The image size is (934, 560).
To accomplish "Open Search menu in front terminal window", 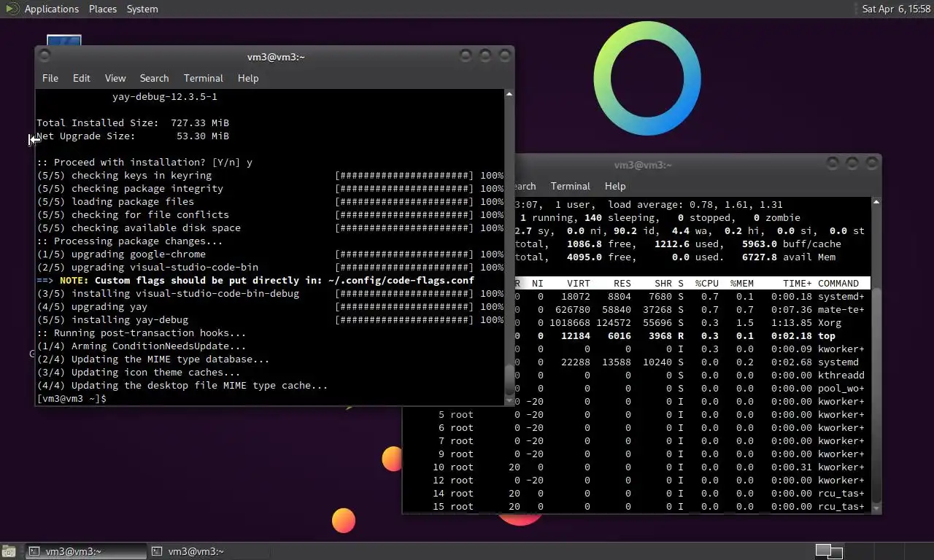I will tap(154, 78).
